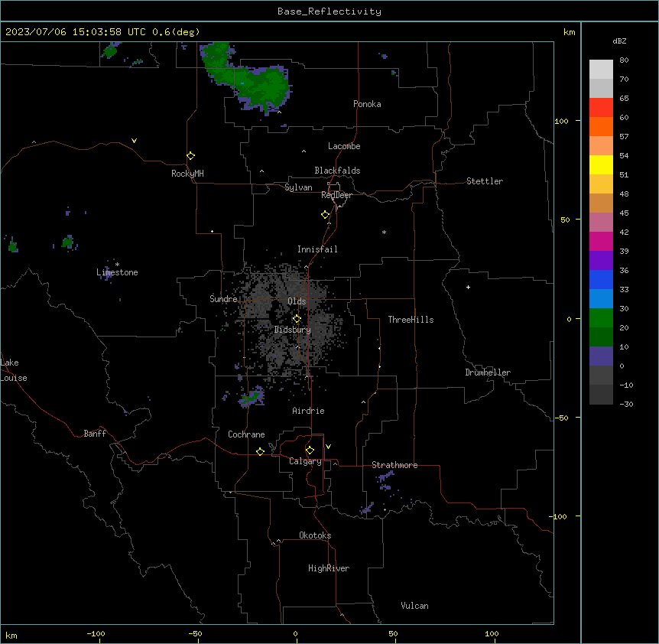Viewport: 659px width, 644px height.
Task: Click the RedDeer city label
Action: [x=336, y=195]
